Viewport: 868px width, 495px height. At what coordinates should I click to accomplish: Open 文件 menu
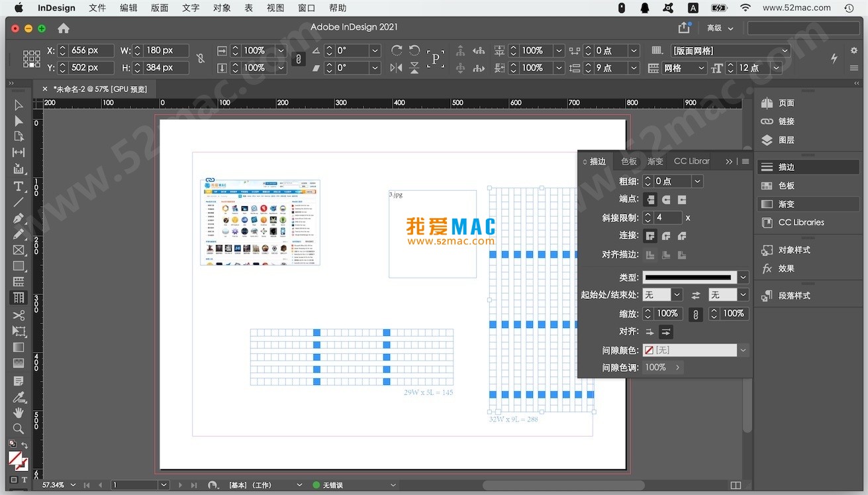(x=97, y=8)
